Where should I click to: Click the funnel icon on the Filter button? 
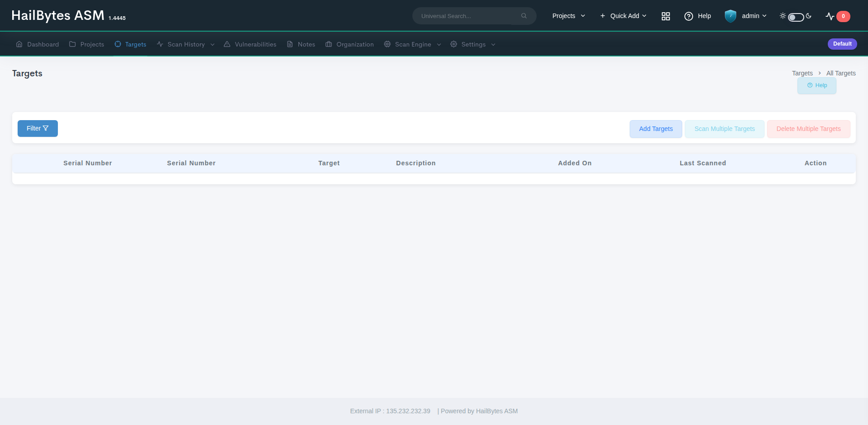[46, 128]
